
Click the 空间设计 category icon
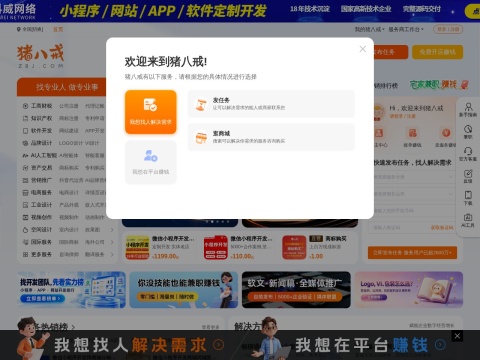25,230
